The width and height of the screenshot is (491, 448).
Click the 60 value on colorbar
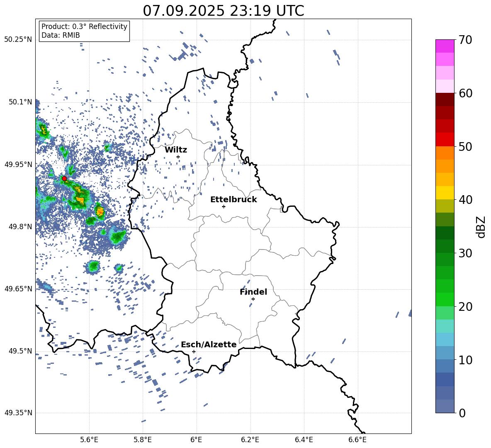pyautogui.click(x=465, y=93)
